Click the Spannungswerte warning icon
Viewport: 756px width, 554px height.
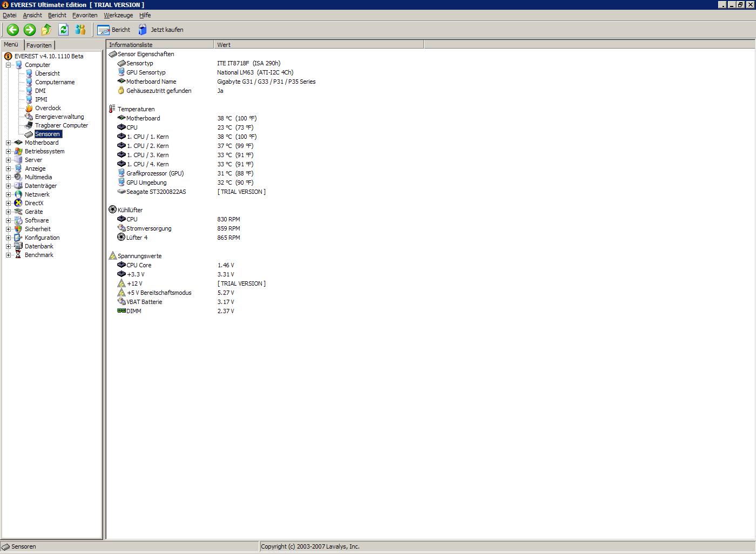[112, 256]
